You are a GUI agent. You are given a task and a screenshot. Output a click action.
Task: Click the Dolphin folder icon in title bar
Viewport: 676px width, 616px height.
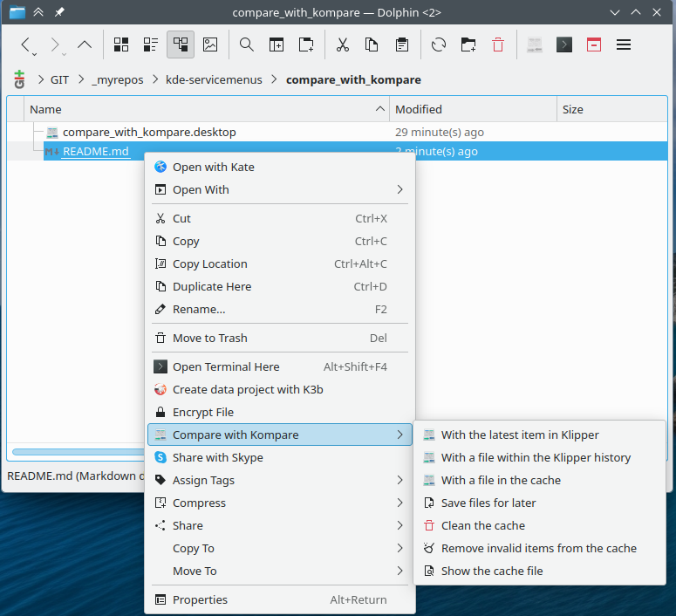pos(17,12)
